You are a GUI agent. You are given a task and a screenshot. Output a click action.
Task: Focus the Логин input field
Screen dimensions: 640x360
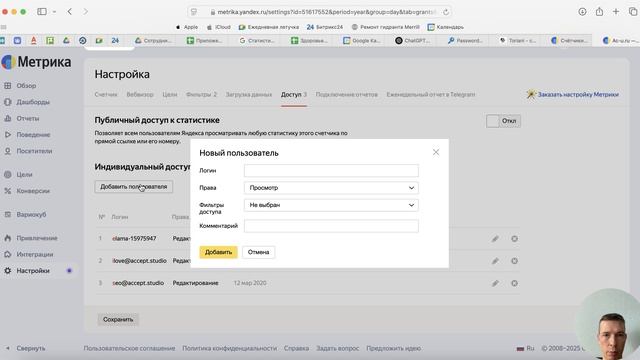click(331, 171)
